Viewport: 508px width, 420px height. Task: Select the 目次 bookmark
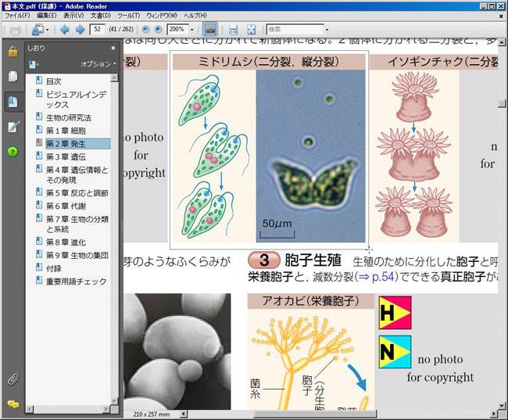[54, 81]
